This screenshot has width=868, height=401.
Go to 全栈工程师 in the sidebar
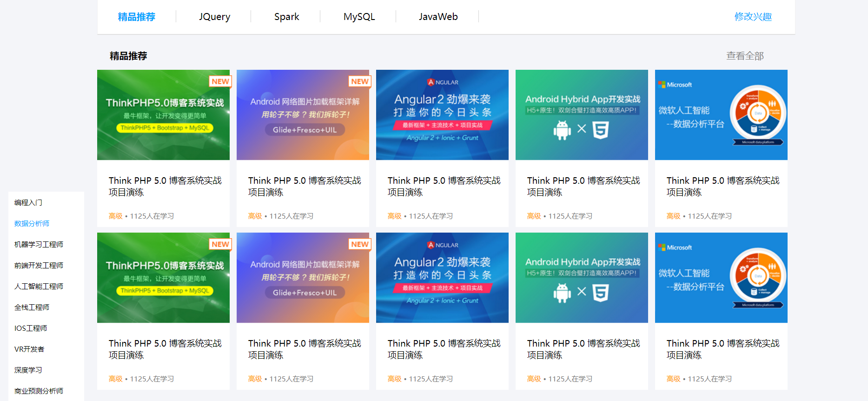coord(32,307)
